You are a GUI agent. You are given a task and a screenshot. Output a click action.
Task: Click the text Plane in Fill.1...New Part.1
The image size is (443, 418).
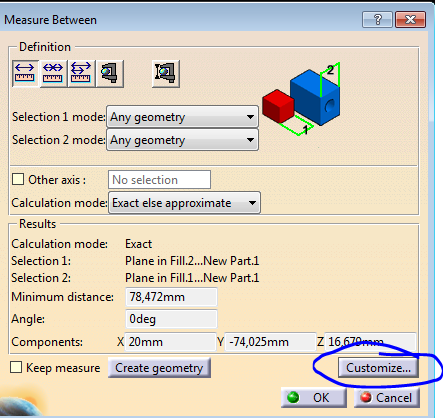[x=192, y=278]
